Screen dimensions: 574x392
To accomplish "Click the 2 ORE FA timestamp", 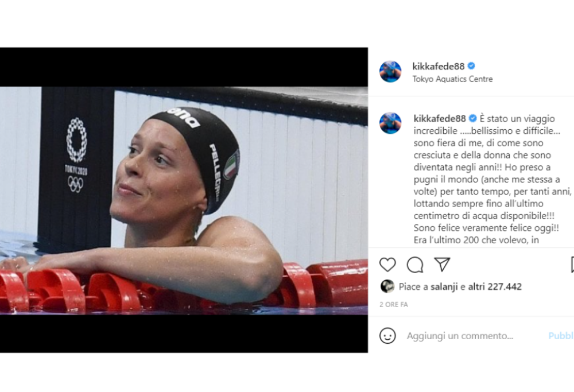I will click(x=394, y=305).
